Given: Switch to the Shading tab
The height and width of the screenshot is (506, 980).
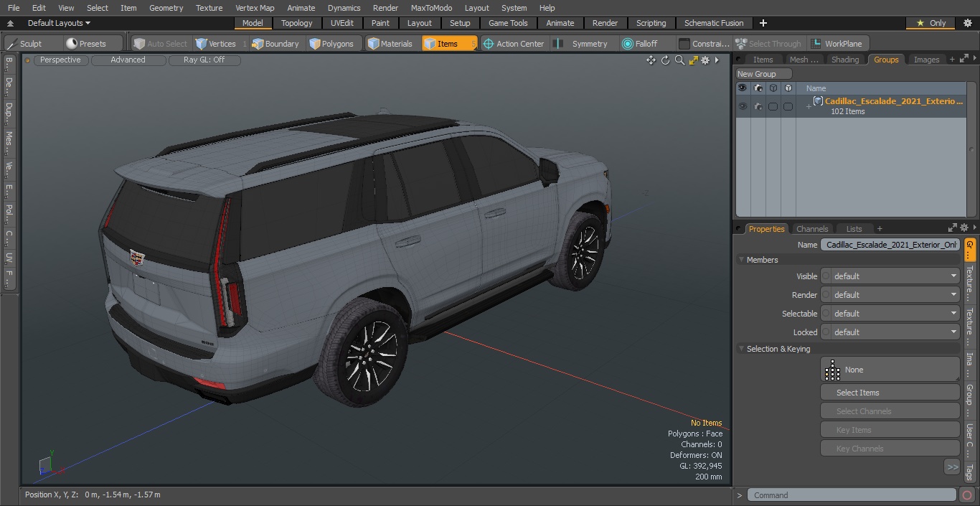Looking at the screenshot, I should point(845,60).
